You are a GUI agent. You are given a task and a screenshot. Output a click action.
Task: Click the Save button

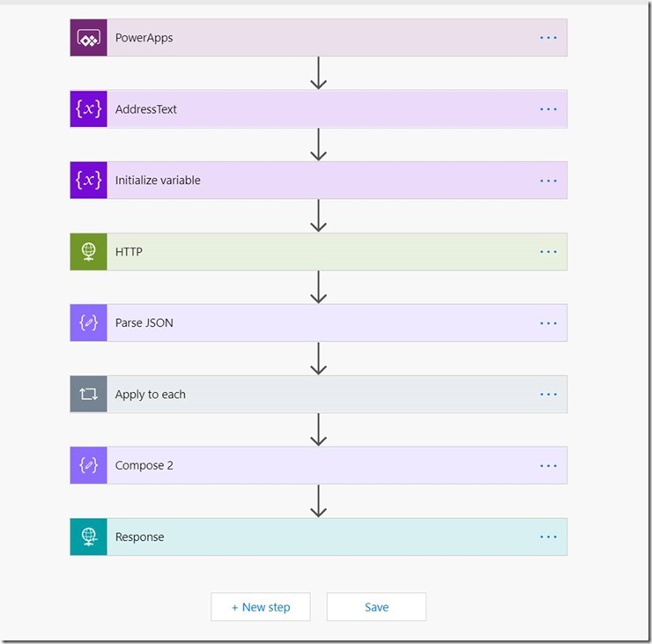(376, 607)
